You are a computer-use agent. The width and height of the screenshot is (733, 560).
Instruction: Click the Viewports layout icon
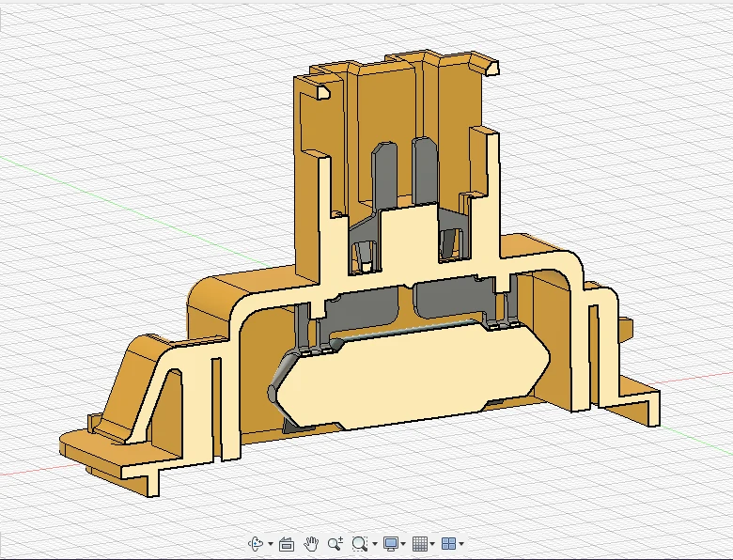tap(449, 544)
